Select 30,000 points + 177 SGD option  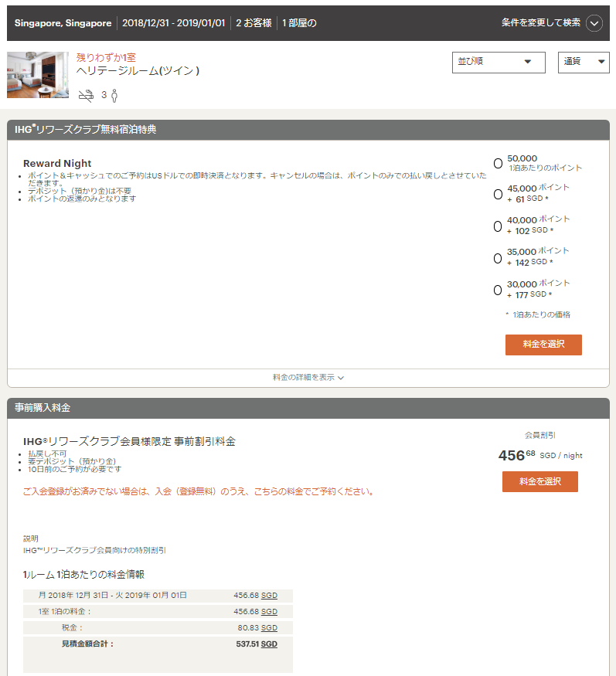coord(498,290)
